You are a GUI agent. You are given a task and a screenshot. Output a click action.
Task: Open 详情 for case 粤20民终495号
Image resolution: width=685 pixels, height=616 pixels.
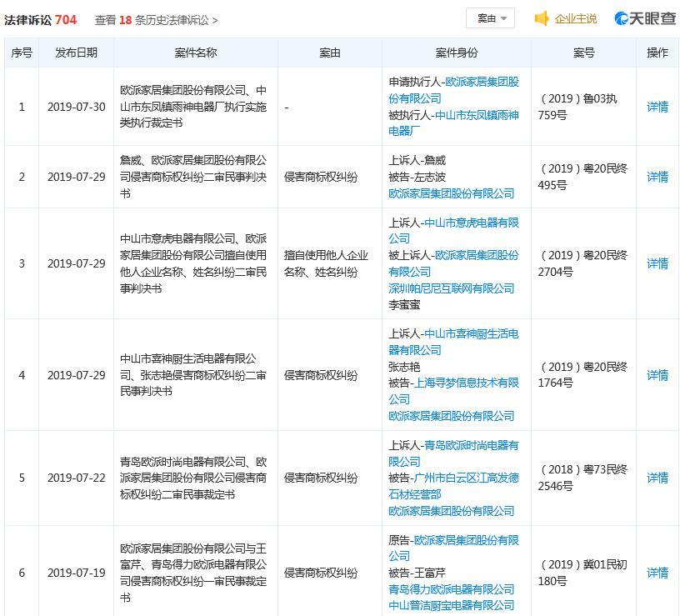point(657,177)
